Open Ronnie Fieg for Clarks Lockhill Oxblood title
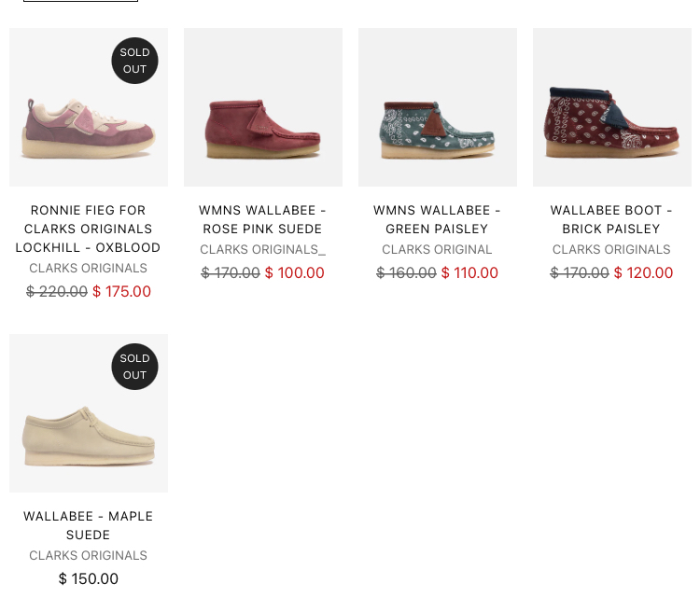The width and height of the screenshot is (700, 612). point(89,229)
